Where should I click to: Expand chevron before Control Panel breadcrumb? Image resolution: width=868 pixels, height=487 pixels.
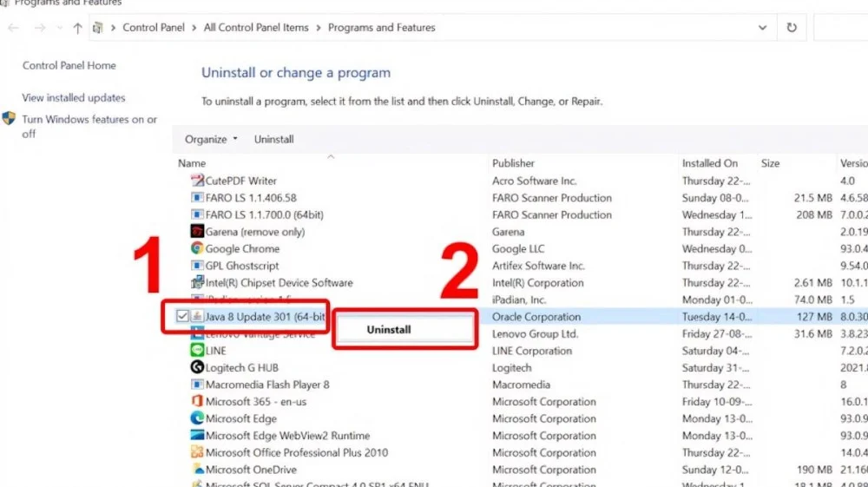[x=113, y=28]
